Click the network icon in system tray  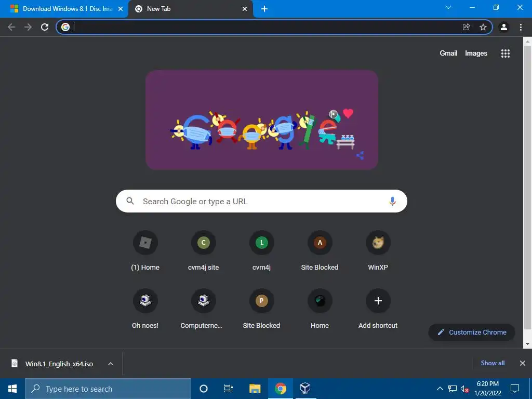(x=453, y=389)
